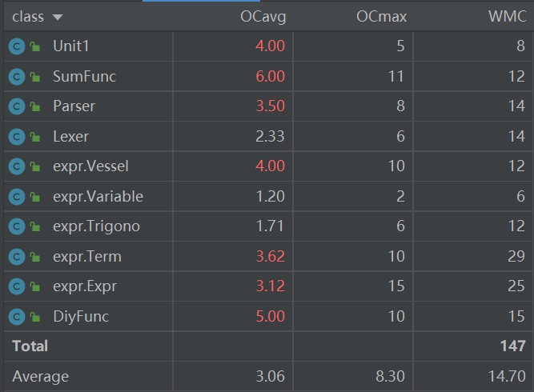Select the expr.Variable class row

click(267, 196)
